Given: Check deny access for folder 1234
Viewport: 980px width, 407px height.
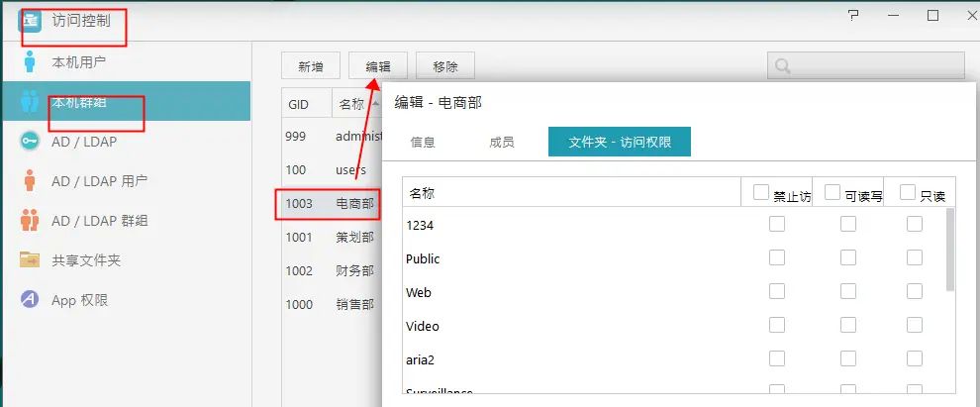Looking at the screenshot, I should click(777, 224).
